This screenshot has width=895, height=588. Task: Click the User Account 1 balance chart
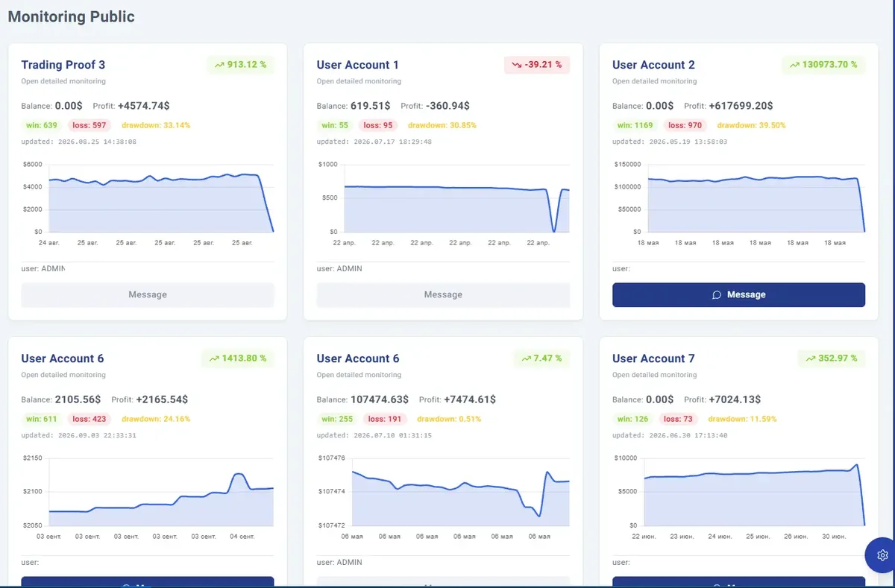[443, 203]
